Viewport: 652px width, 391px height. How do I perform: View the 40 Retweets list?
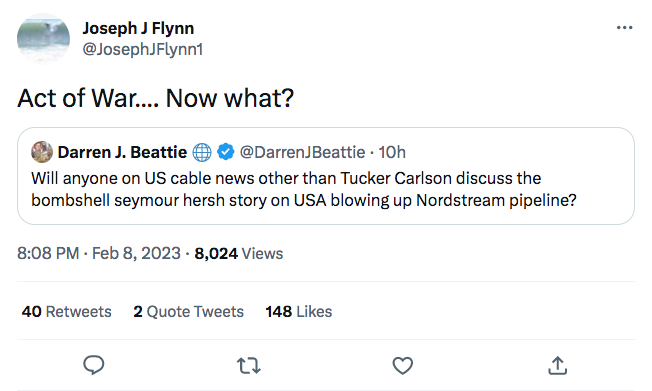[67, 312]
